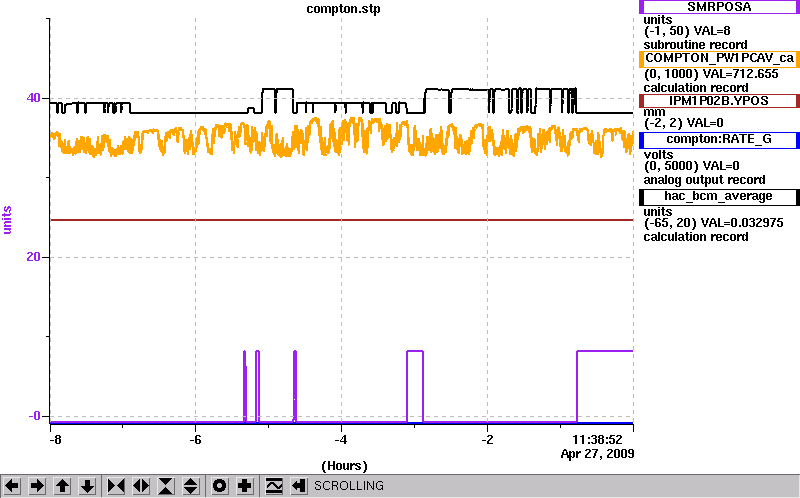Click the (-1, 50) VAL=8 text

[687, 31]
